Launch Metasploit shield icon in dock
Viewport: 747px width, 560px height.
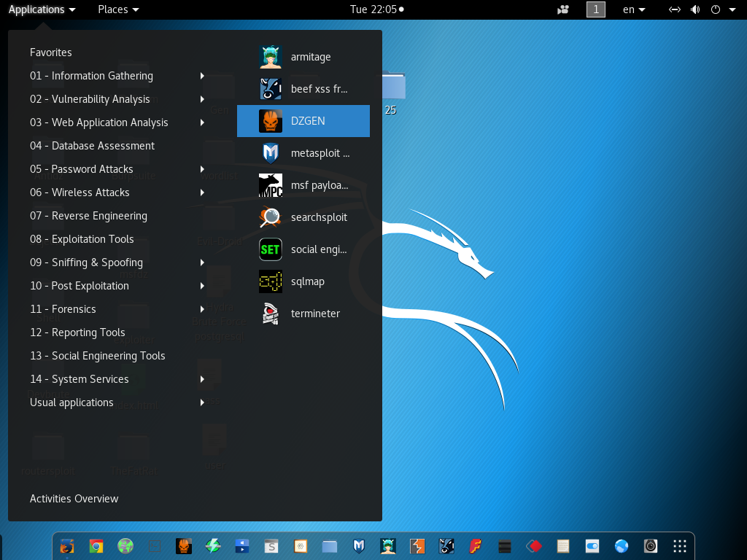click(359, 546)
